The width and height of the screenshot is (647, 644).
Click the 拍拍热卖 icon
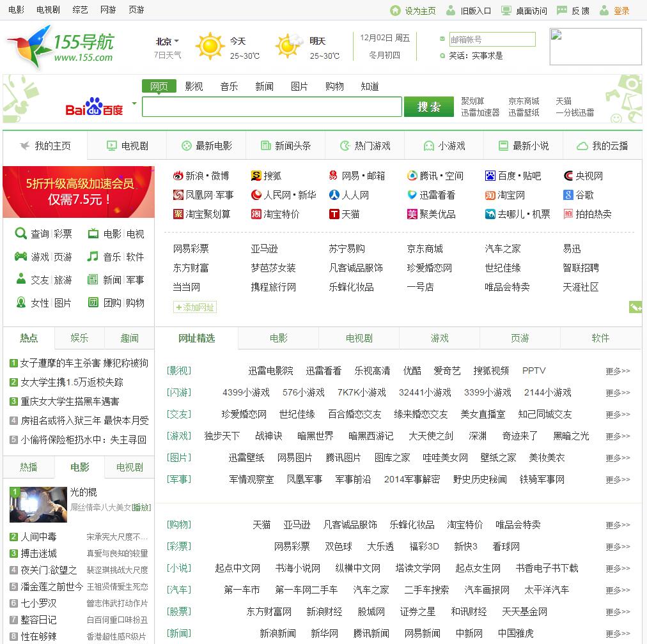(568, 214)
